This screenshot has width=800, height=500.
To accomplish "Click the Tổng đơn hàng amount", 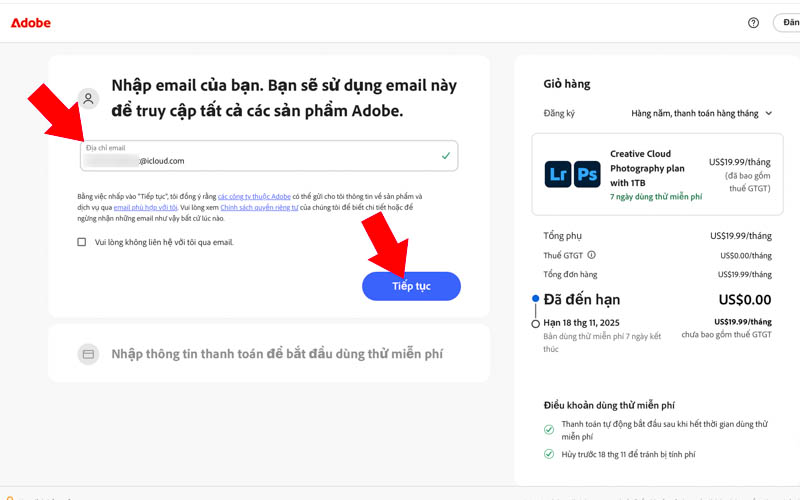I will (x=745, y=274).
